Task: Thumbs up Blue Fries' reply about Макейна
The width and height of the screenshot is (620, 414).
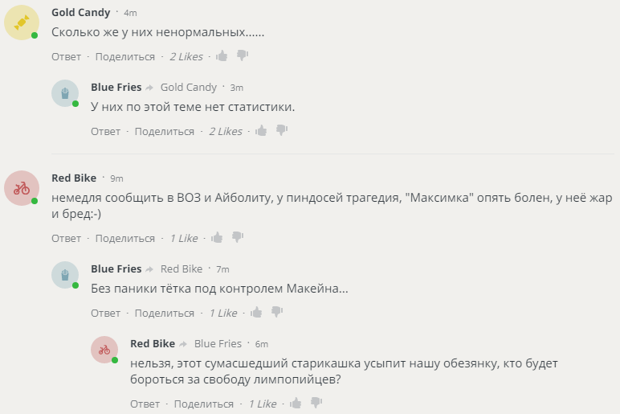Action: (256, 312)
